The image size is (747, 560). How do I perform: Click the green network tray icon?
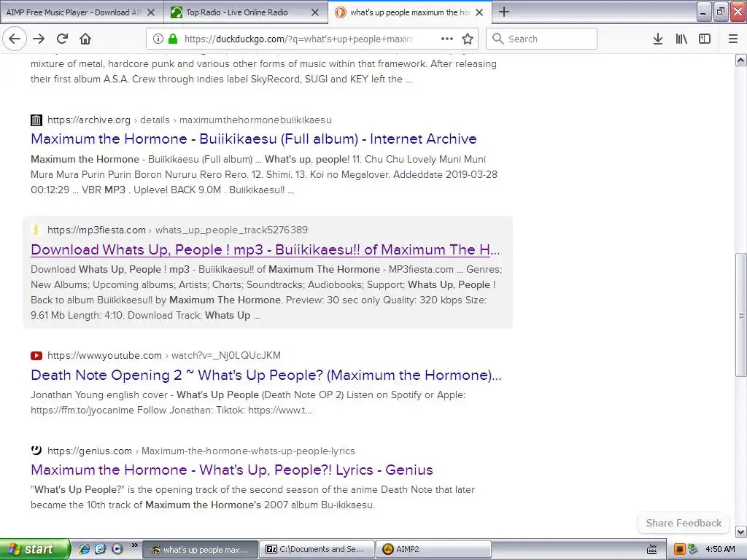[692, 550]
